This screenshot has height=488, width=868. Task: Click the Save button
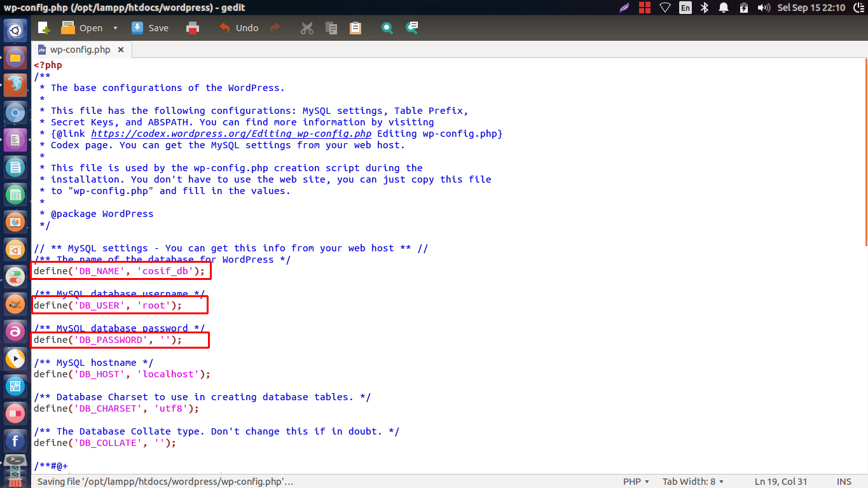tap(150, 27)
